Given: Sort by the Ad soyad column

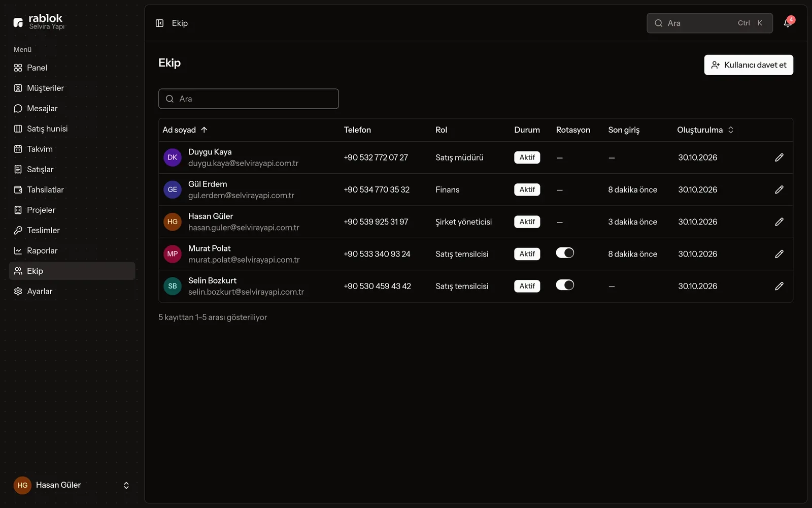Looking at the screenshot, I should 185,130.
